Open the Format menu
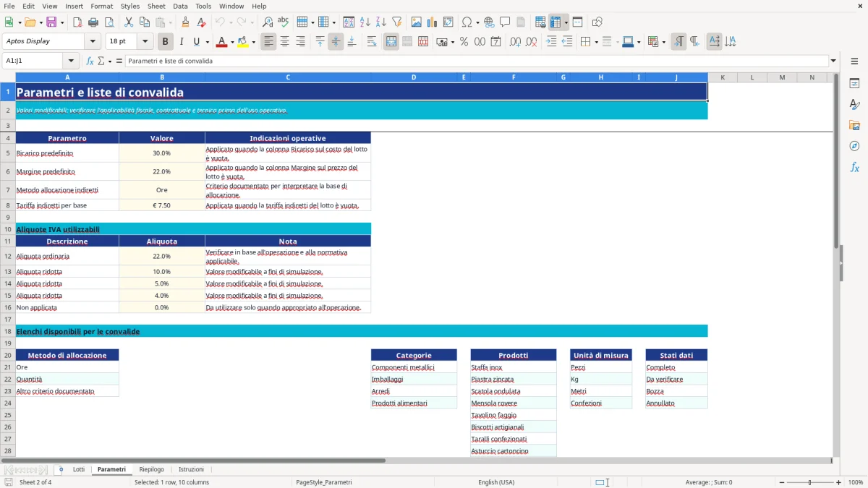 tap(102, 6)
